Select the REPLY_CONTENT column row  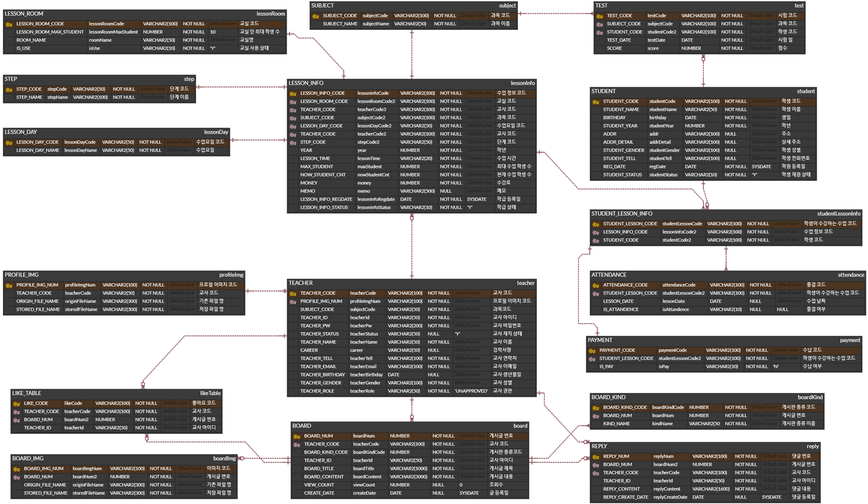[x=705, y=490]
